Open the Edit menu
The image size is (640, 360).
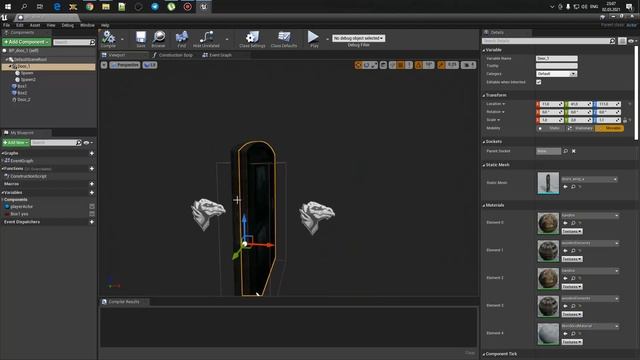(20, 25)
